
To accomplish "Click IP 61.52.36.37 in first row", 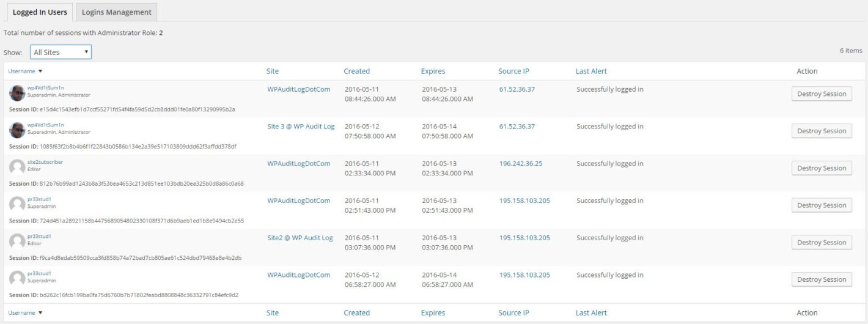I will click(x=517, y=89).
